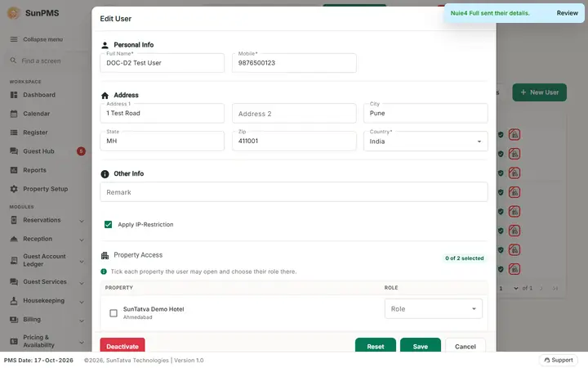Click the person icon beside Personal Info
Image resolution: width=588 pixels, height=368 pixels.
click(105, 45)
